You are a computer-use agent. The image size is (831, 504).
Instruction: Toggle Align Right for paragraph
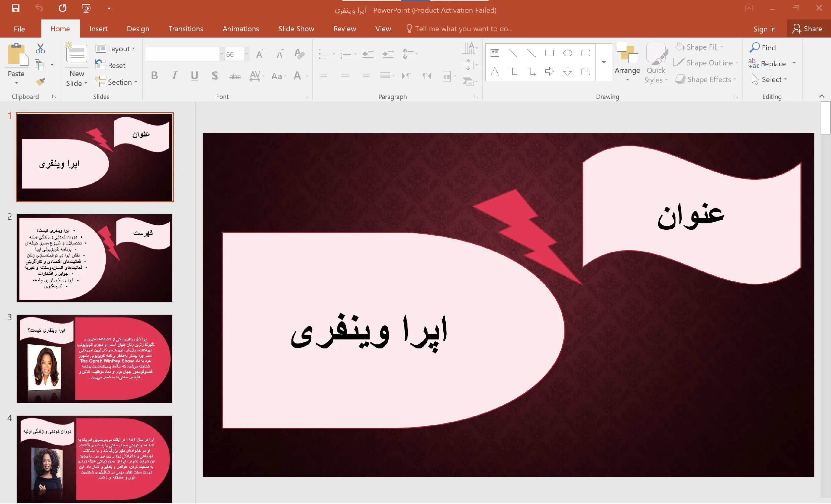pos(365,76)
